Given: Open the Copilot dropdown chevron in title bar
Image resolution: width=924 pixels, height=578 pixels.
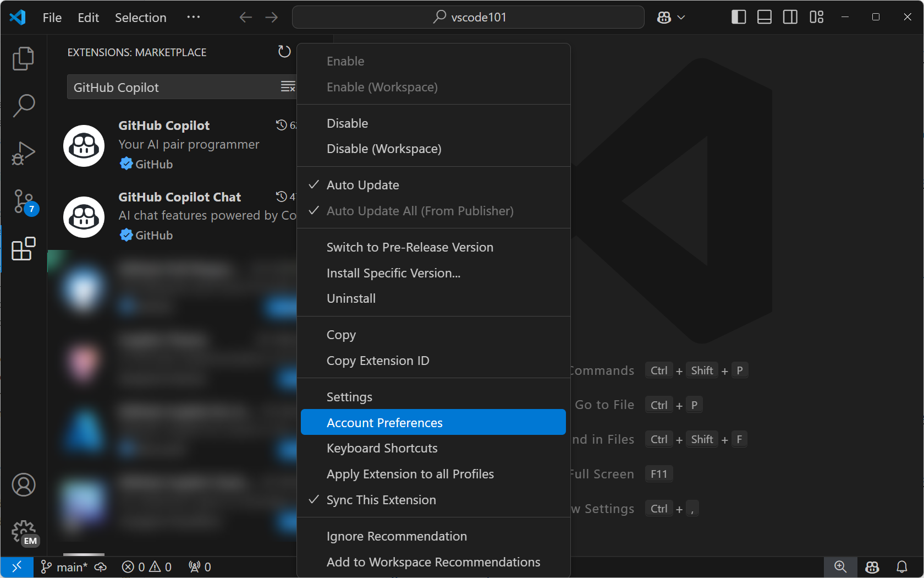Looking at the screenshot, I should (x=681, y=18).
